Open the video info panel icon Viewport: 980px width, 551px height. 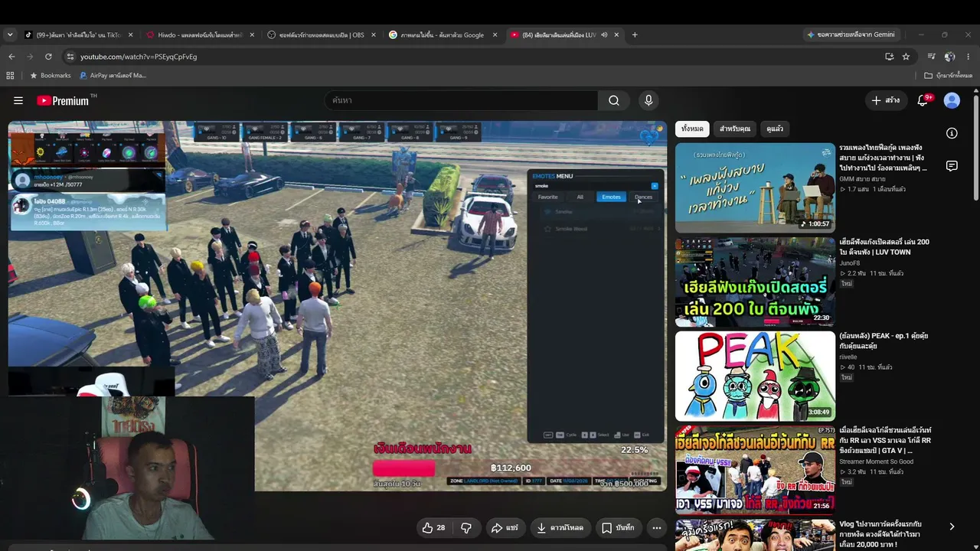click(952, 133)
